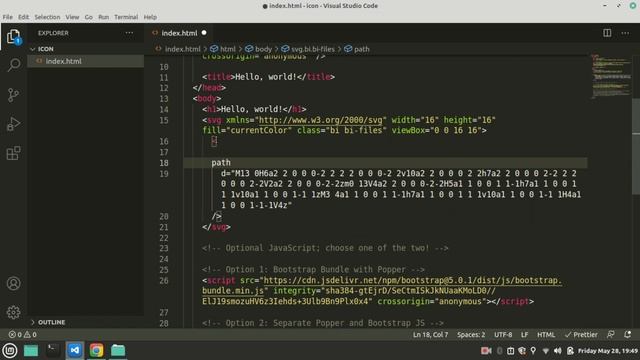Click the errors and warnings status indicator
Image resolution: width=640 pixels, height=360 pixels.
pyautogui.click(x=23, y=335)
